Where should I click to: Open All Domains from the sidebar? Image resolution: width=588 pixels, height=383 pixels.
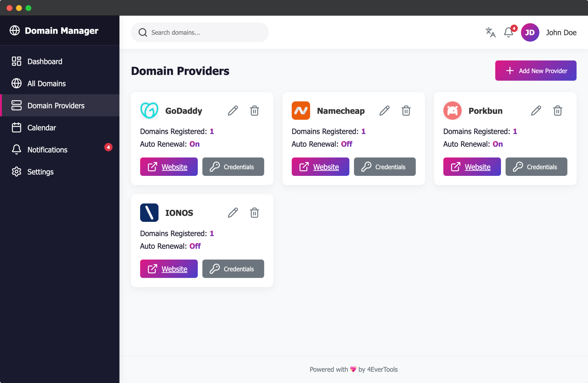[46, 83]
